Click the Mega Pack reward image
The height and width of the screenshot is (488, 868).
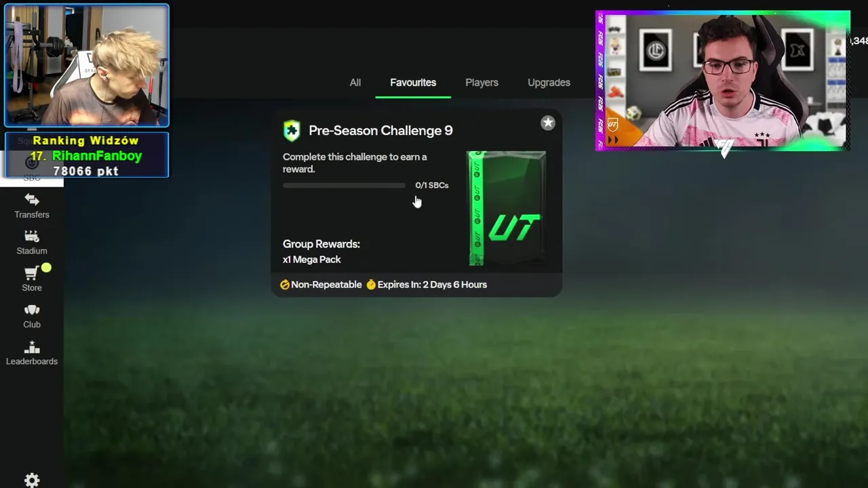point(507,208)
